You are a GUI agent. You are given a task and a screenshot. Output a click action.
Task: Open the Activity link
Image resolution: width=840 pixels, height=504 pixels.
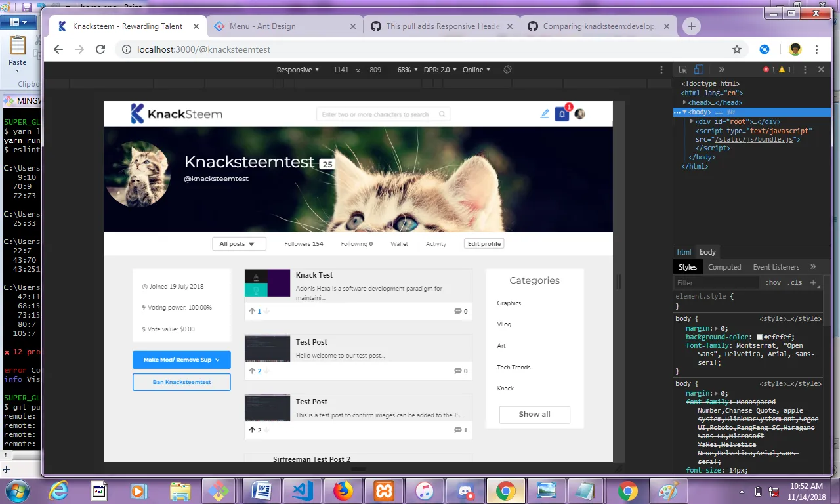(x=436, y=244)
